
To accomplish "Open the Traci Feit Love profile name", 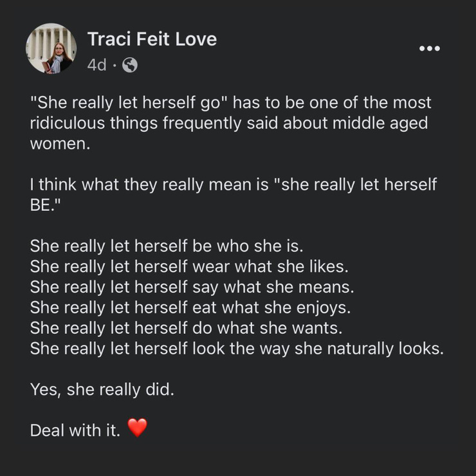I will [152, 39].
